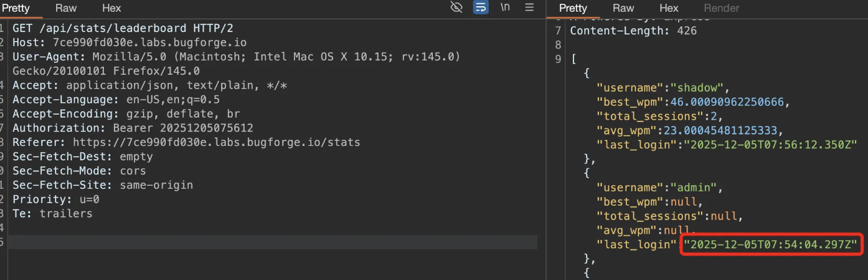The width and height of the screenshot is (868, 280).
Task: Toggle the hidden-eye inspector icon
Action: 456,7
